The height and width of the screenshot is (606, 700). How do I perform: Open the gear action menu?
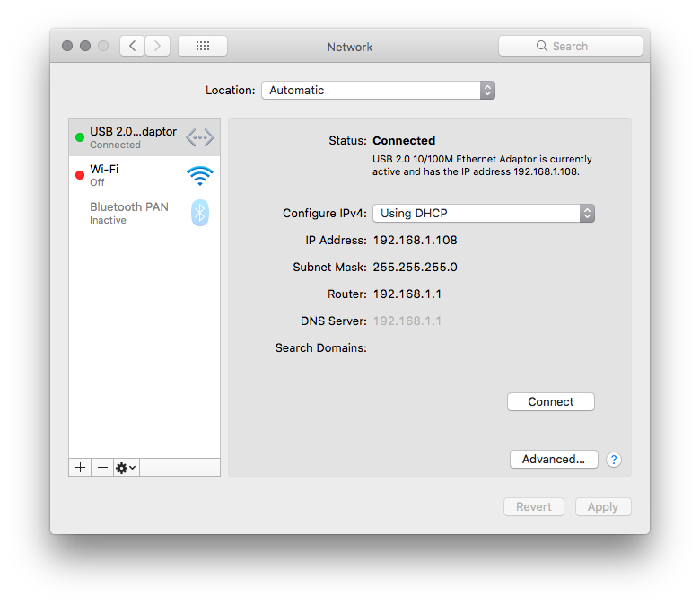point(127,468)
